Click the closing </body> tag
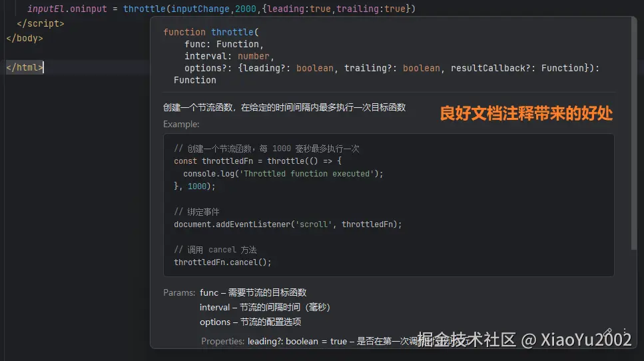Viewport: 644px width, 361px height. pyautogui.click(x=25, y=38)
